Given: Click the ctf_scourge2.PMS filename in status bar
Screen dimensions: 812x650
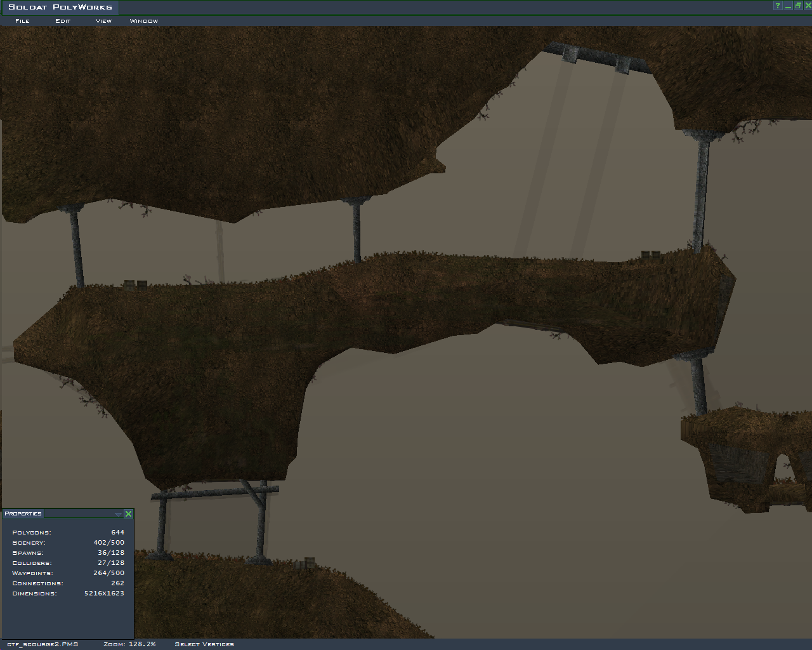Looking at the screenshot, I should click(x=43, y=644).
